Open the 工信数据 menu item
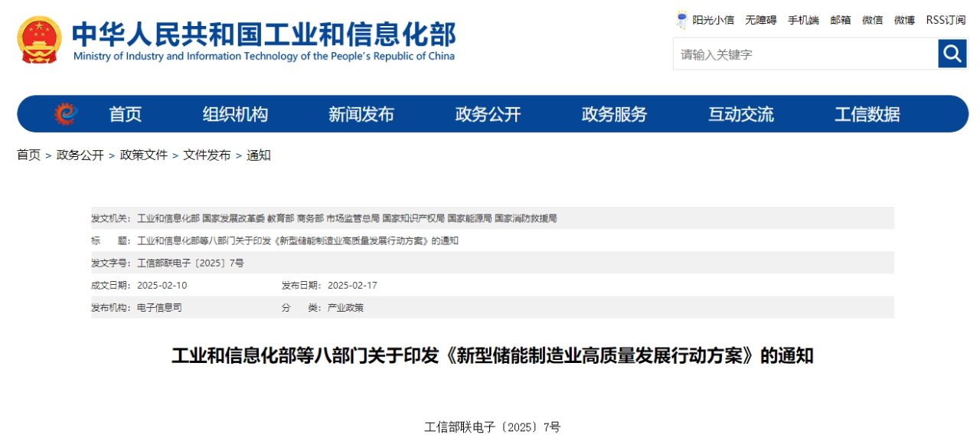The width and height of the screenshot is (980, 448). [x=867, y=114]
